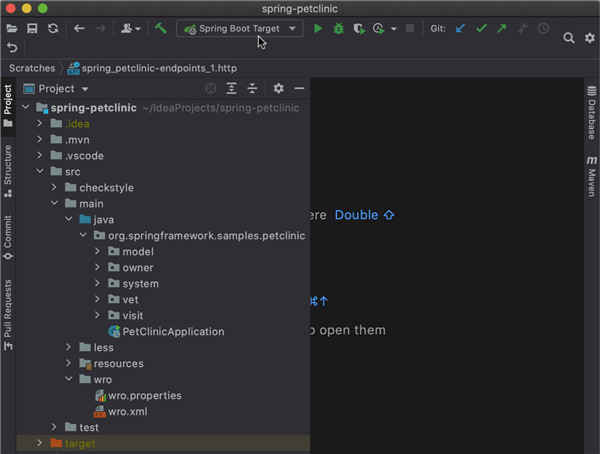Commit changes with green Git checkmark
The height and width of the screenshot is (454, 600).
[481, 28]
